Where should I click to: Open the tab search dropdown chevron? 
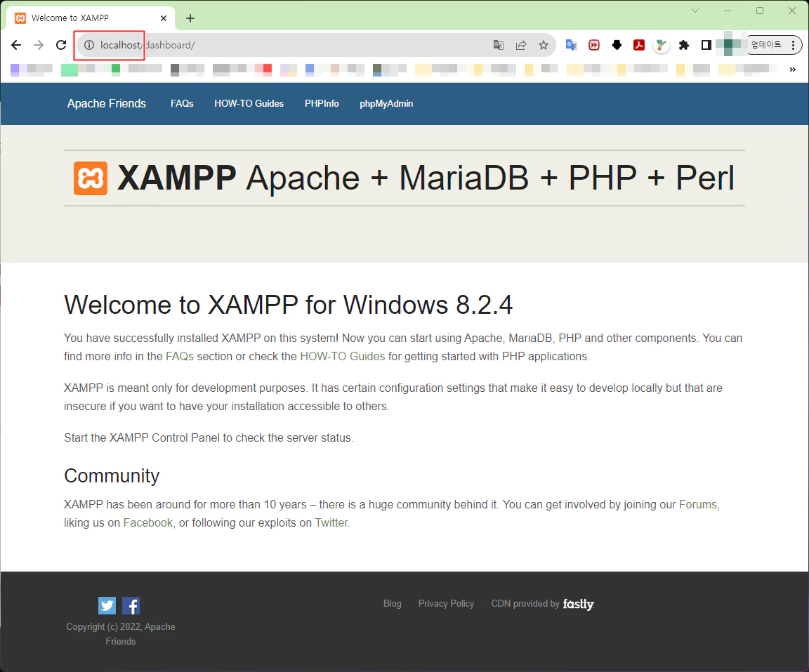(695, 11)
